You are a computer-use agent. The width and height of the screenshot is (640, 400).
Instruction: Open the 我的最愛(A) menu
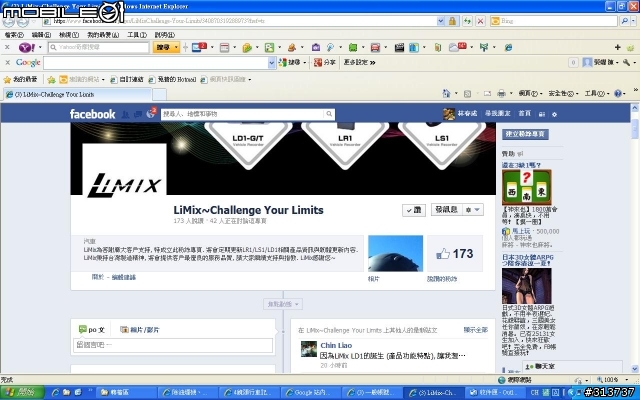point(103,35)
